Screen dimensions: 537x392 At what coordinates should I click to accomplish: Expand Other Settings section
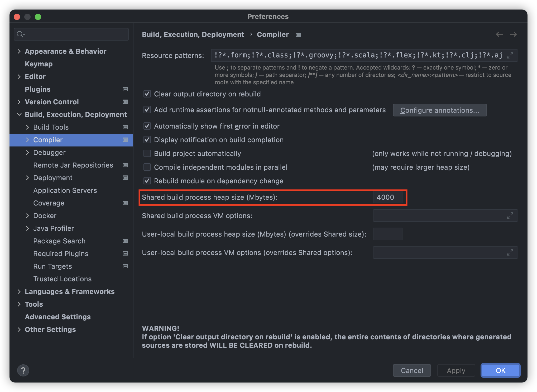coord(19,329)
